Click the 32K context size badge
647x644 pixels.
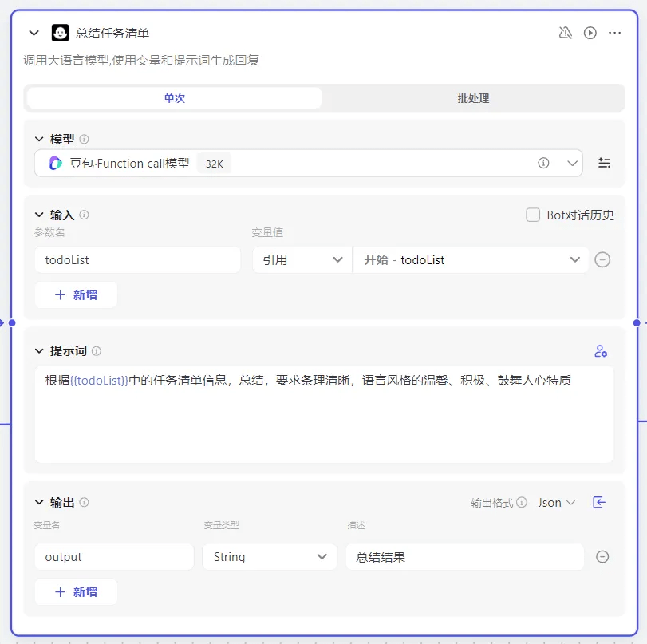(x=214, y=164)
